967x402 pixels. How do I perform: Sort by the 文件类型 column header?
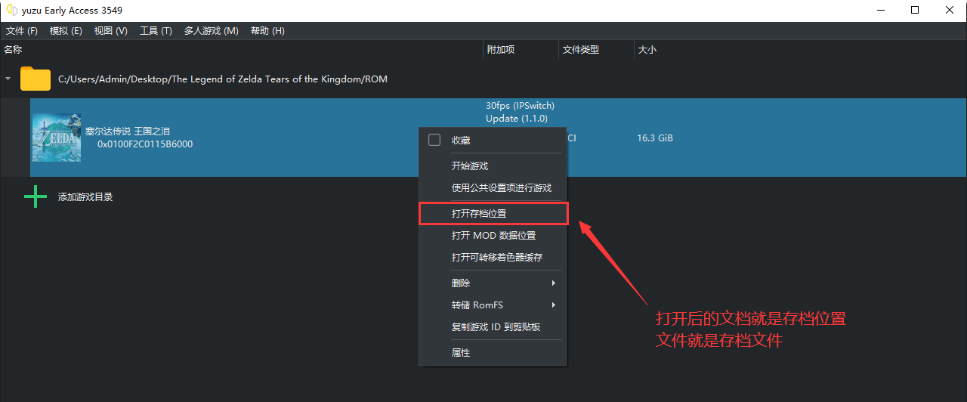(x=580, y=50)
